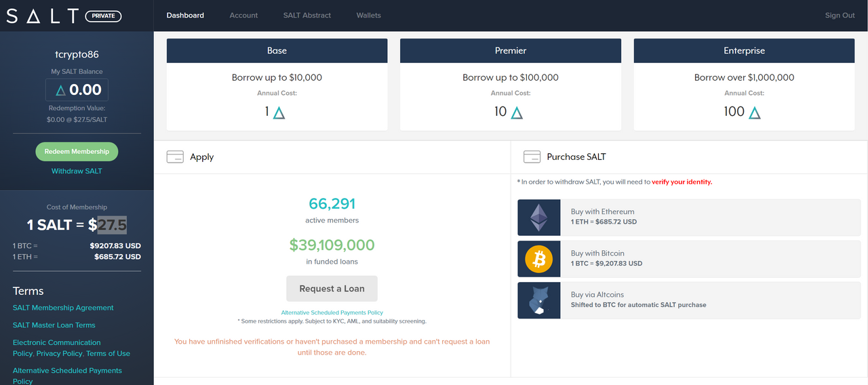Screen dimensions: 868x385
Task: Click Borrow up to $10,000 text
Action: (x=277, y=77)
